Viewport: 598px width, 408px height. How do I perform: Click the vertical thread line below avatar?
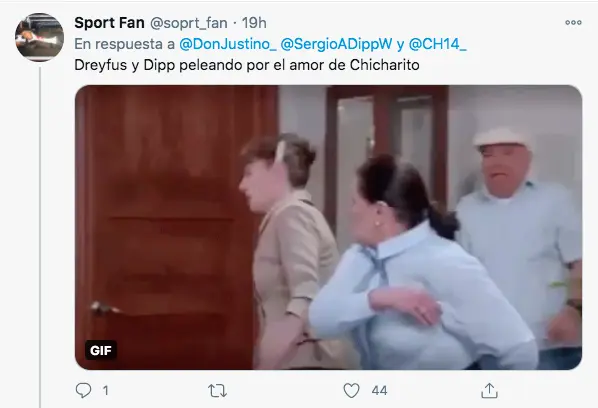[40, 237]
